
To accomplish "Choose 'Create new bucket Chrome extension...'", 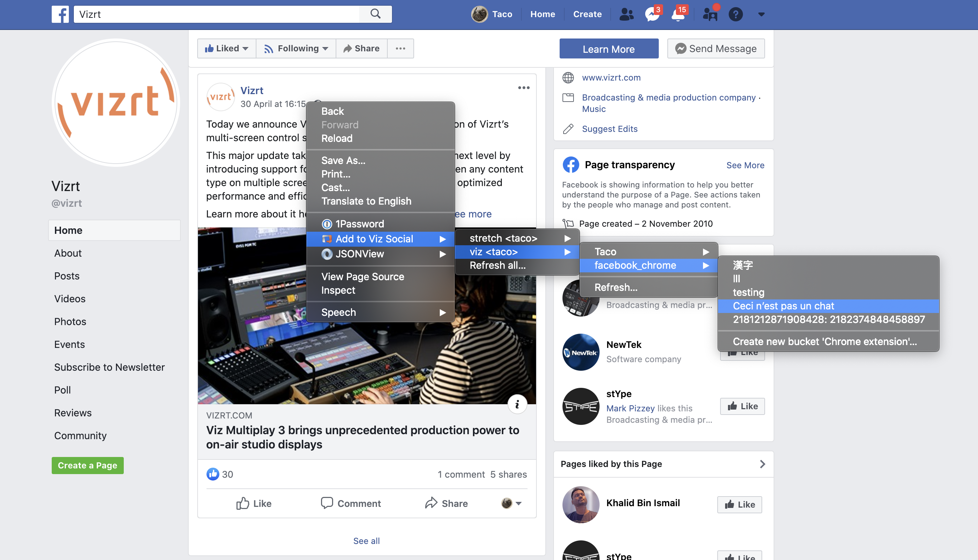I will tap(828, 341).
